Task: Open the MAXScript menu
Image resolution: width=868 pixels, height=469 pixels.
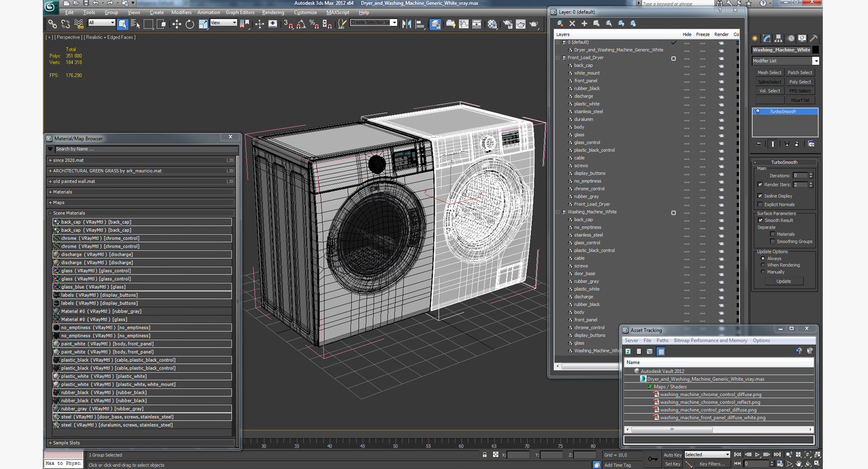Action: [338, 12]
